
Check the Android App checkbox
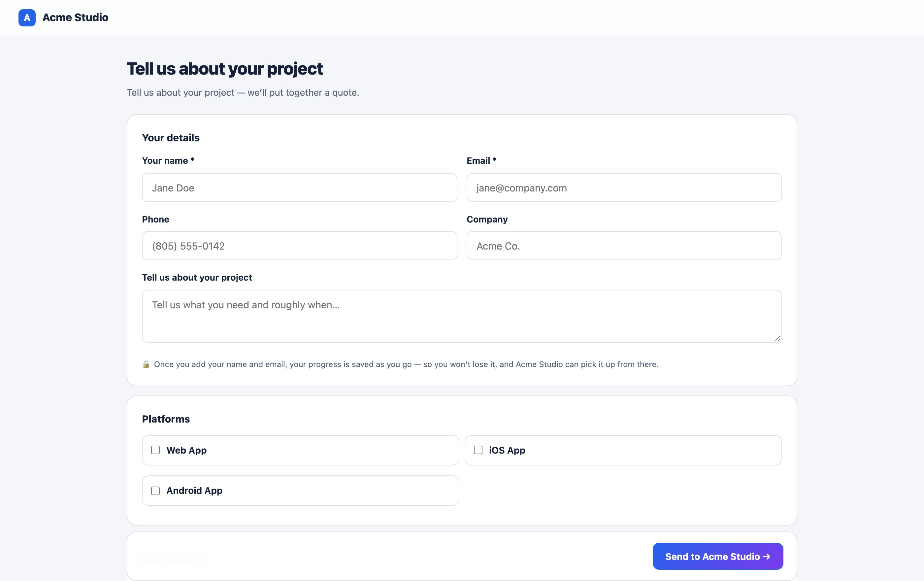(x=155, y=491)
